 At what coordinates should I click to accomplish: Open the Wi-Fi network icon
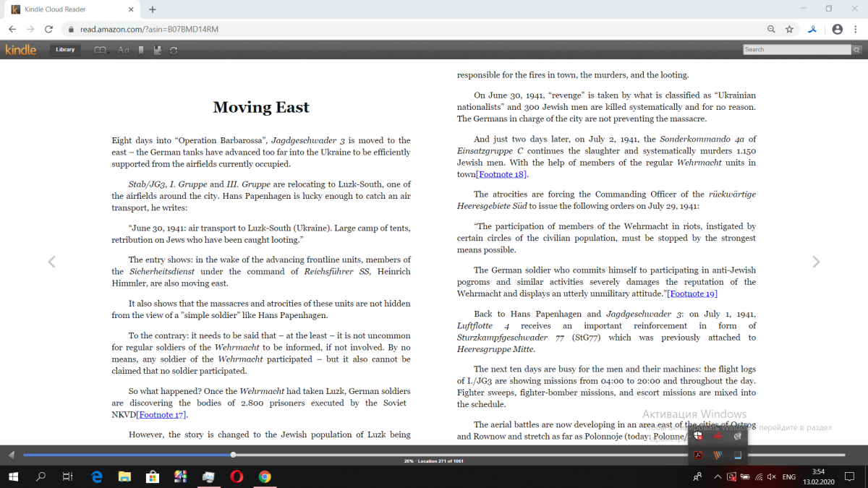(x=759, y=477)
